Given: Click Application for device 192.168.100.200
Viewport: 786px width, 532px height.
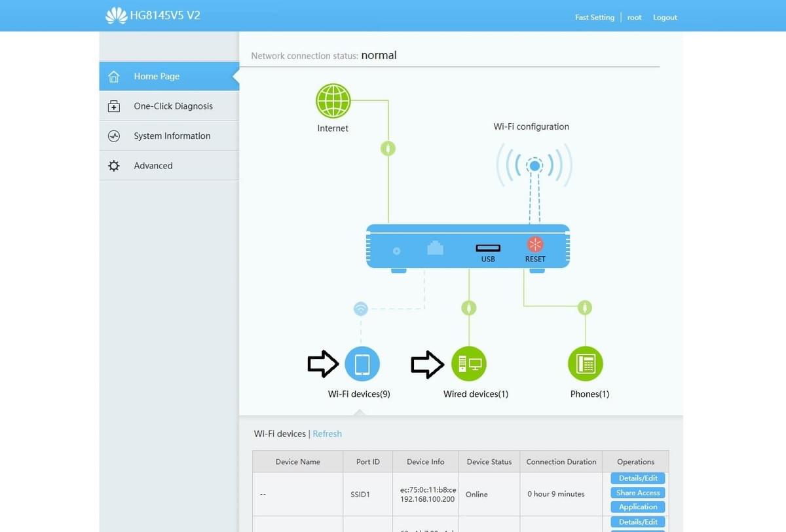Looking at the screenshot, I should 638,507.
